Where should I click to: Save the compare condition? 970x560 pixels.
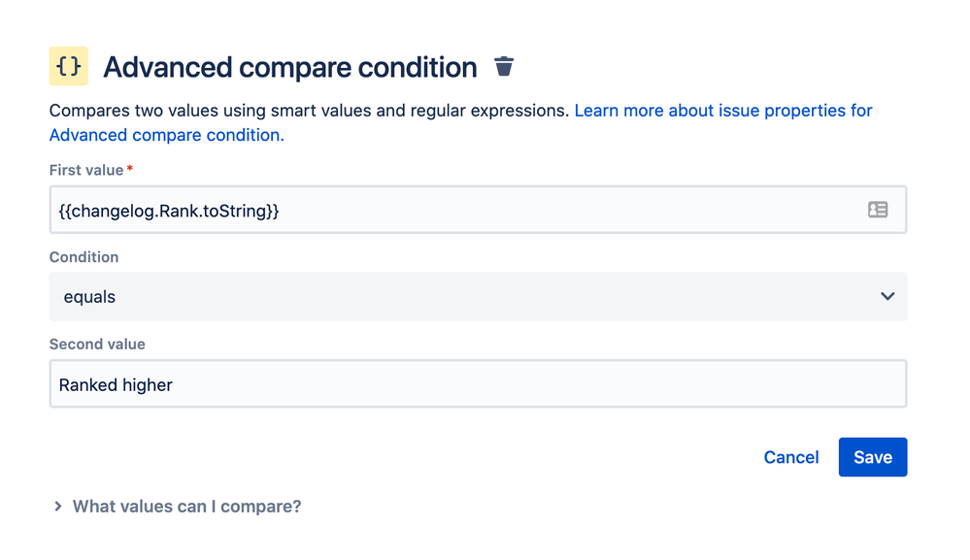pos(872,457)
